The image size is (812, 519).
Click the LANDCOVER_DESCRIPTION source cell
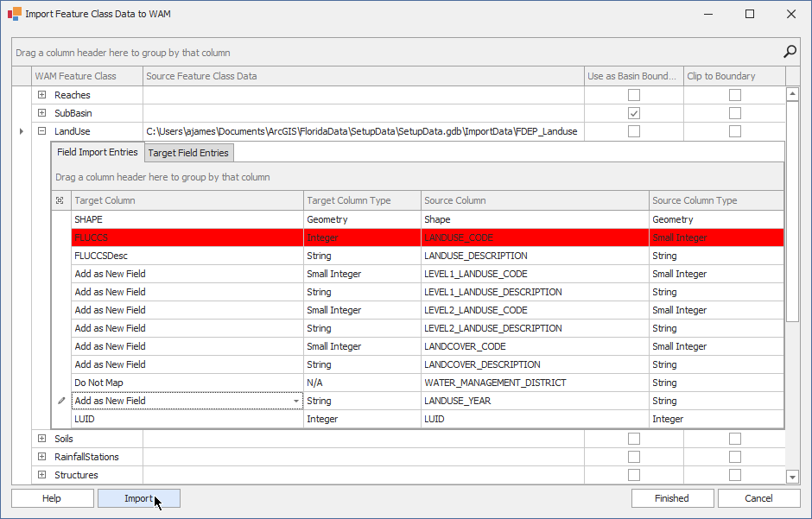(535, 364)
